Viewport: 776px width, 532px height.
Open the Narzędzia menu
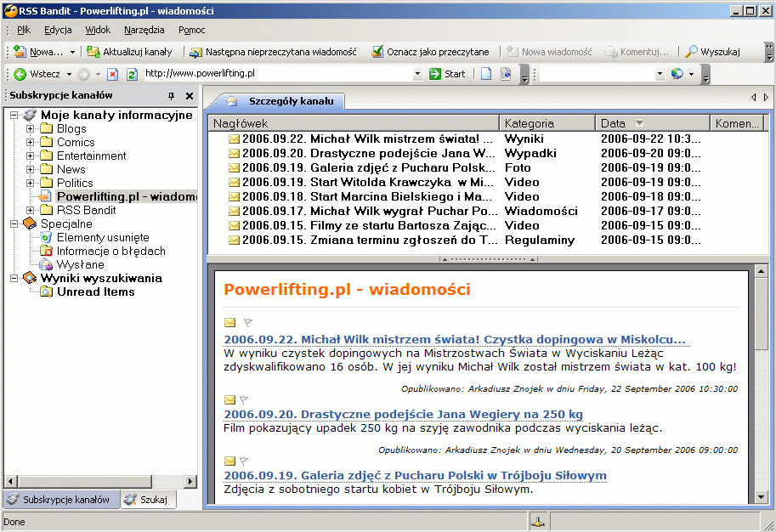tap(144, 30)
